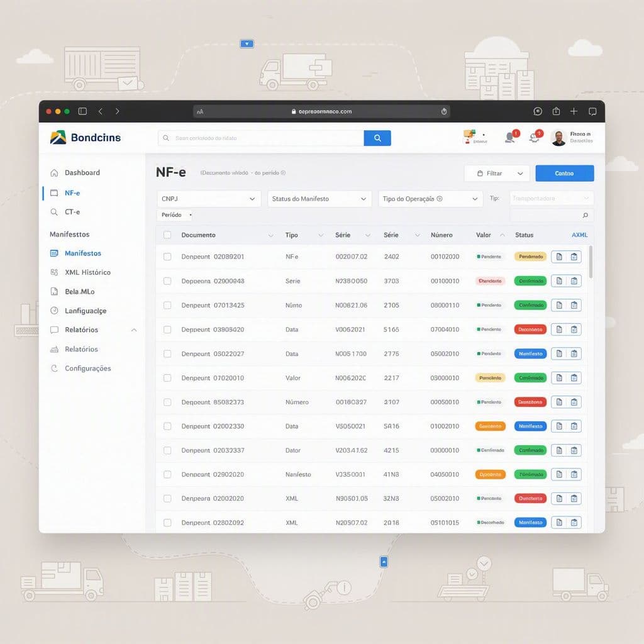
Task: Open the Período selector
Action: pyautogui.click(x=175, y=215)
